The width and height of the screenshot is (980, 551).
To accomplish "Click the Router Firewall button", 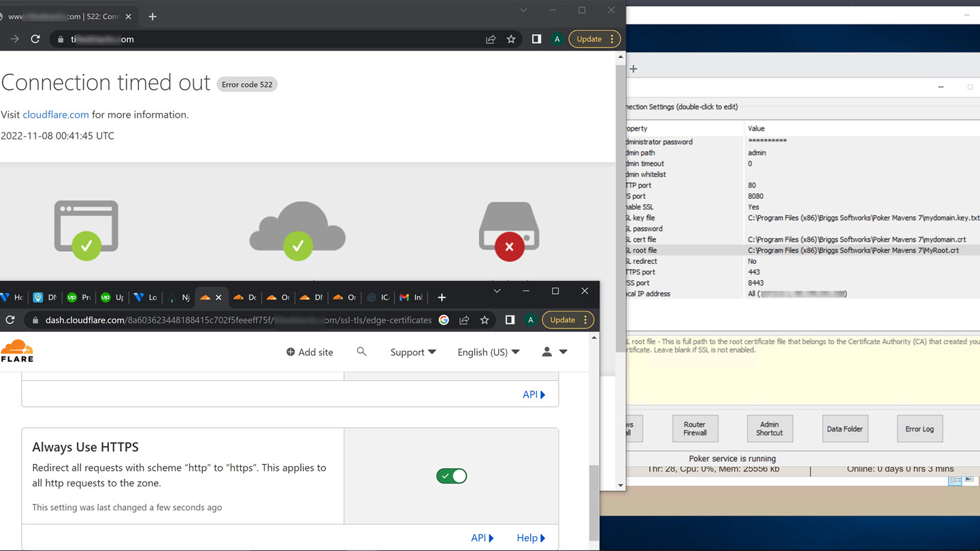I will point(695,429).
